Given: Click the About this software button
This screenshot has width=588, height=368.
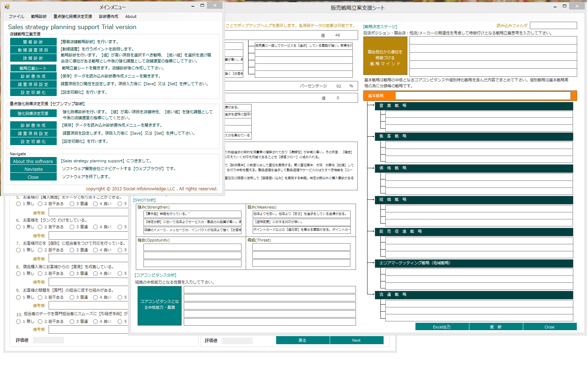Looking at the screenshot, I should [33, 161].
